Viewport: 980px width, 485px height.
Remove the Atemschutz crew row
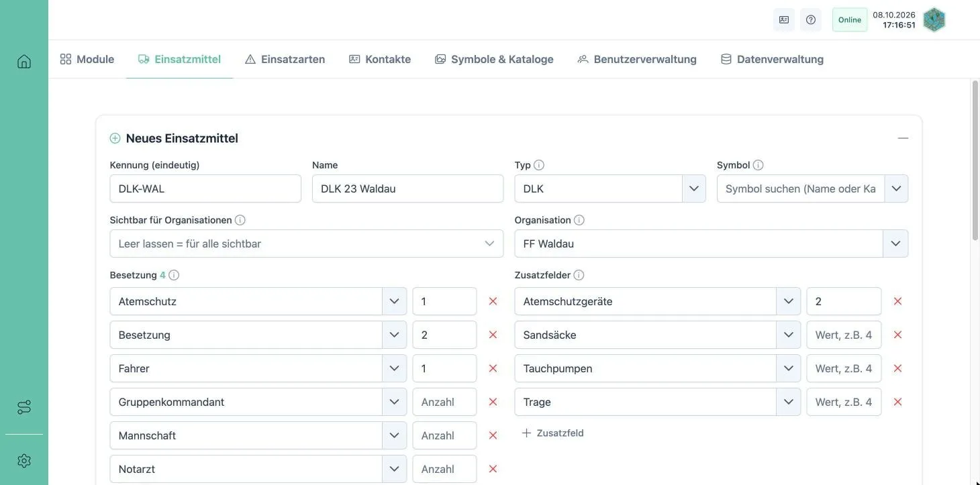493,301
